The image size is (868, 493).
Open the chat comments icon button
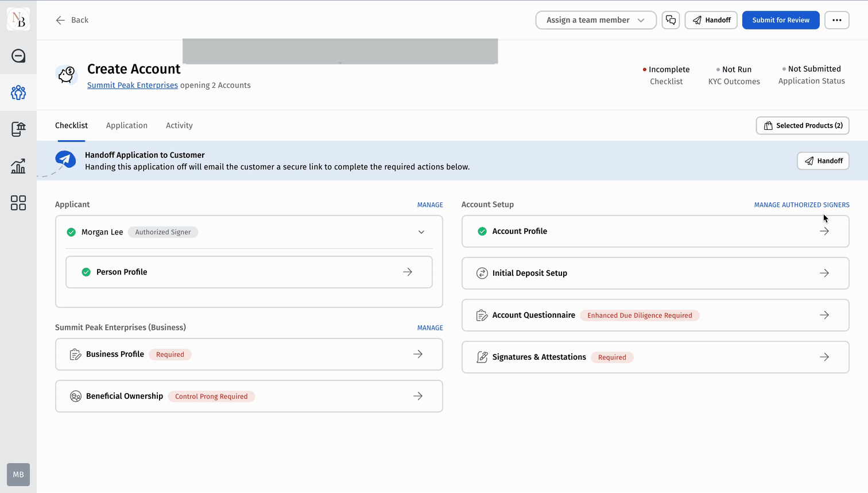point(671,20)
